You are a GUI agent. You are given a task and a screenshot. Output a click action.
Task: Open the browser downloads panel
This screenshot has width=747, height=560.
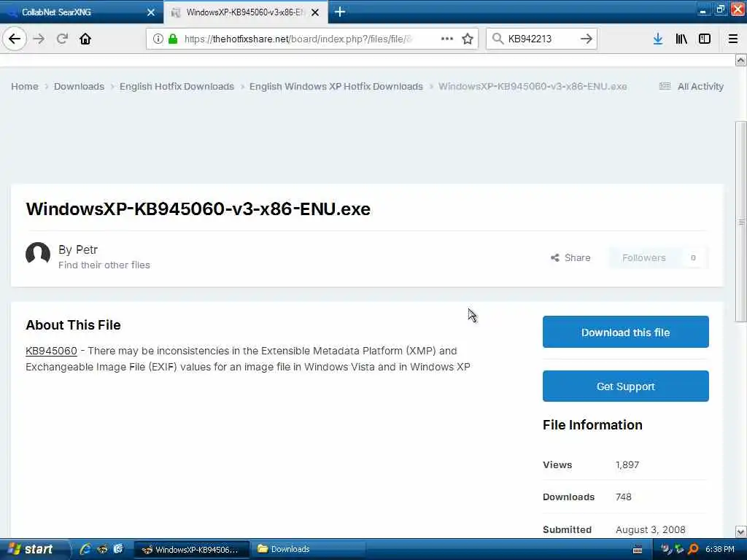tap(658, 39)
